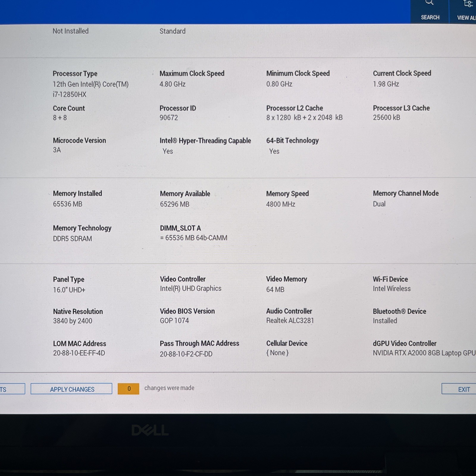Select the Maximum Clock Speed 4.80 GHz value
476x476 pixels.
point(173,84)
